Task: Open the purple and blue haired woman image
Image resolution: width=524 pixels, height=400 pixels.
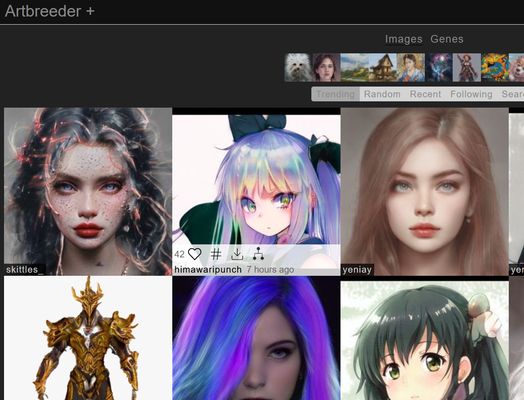Action: 256,338
